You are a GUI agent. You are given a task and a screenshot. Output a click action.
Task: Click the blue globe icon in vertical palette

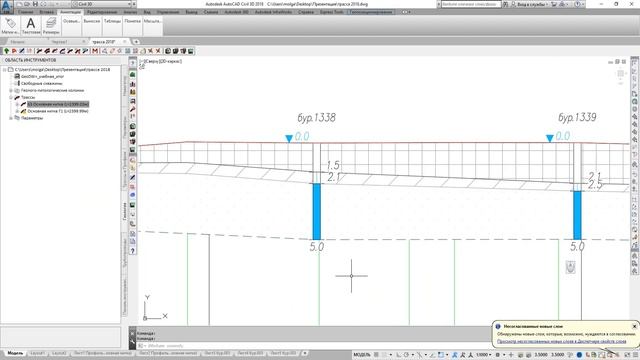[x=133, y=195]
